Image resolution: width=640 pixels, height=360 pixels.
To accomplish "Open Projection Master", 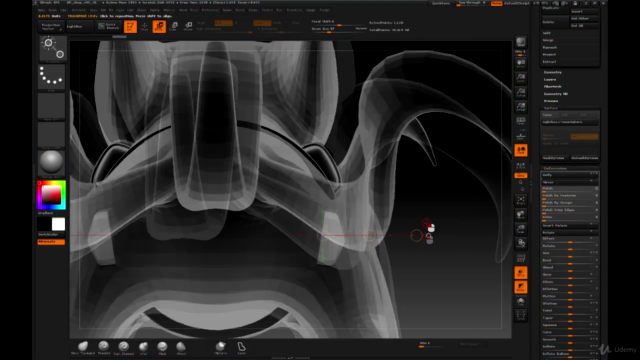I will tap(51, 27).
